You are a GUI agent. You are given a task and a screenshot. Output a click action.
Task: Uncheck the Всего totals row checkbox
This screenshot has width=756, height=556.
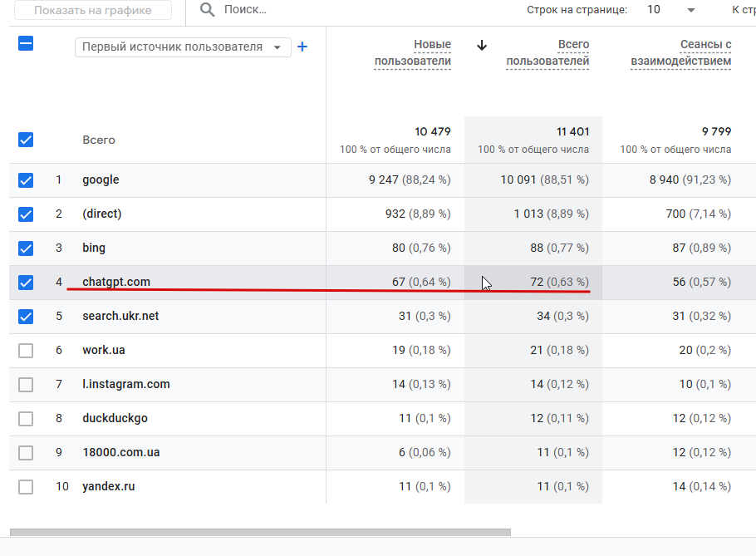[26, 140]
